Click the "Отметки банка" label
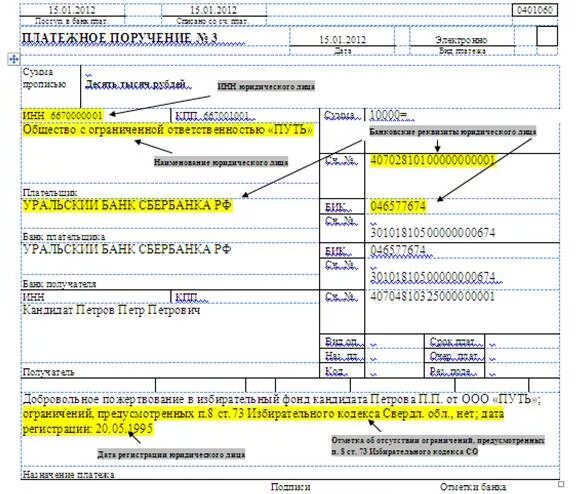 click(473, 487)
